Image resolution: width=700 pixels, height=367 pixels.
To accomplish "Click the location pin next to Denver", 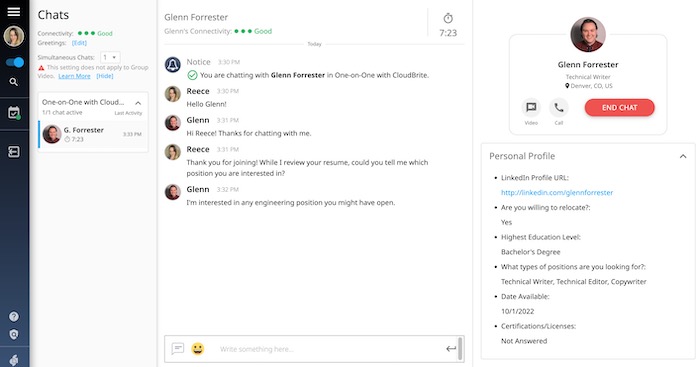I will point(567,86).
